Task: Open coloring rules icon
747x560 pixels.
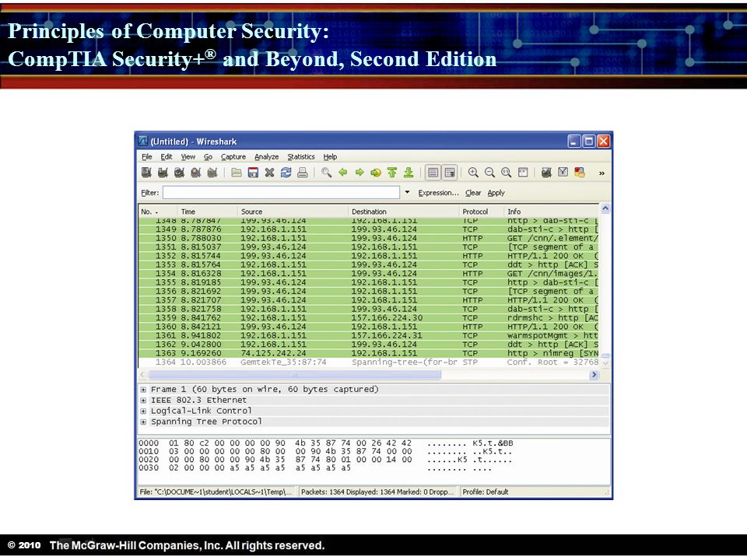Action: click(x=580, y=173)
